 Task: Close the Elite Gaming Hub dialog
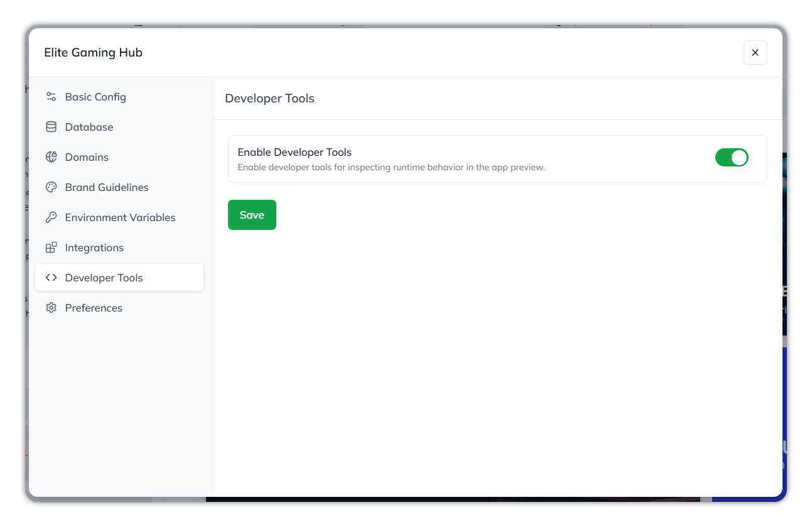[755, 53]
